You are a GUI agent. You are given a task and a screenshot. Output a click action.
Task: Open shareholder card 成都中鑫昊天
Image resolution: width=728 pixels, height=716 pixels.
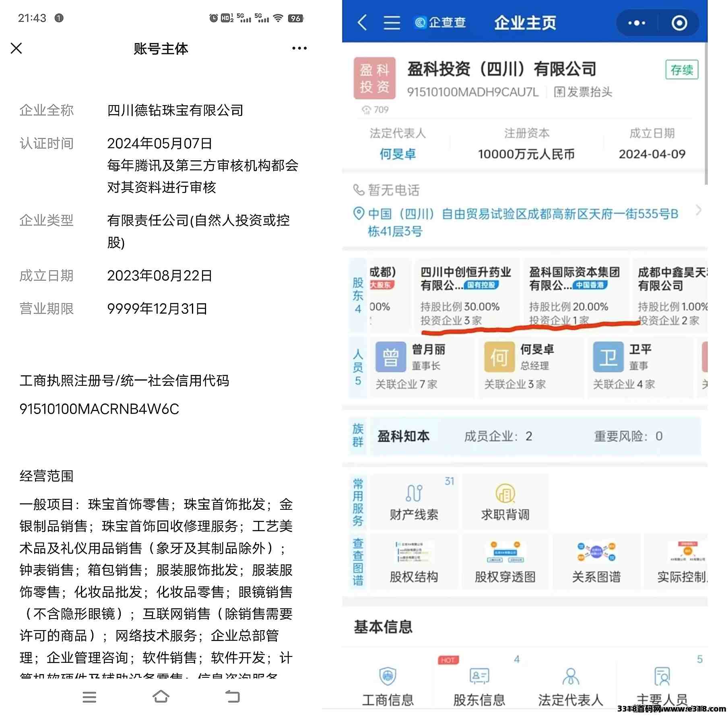[670, 295]
